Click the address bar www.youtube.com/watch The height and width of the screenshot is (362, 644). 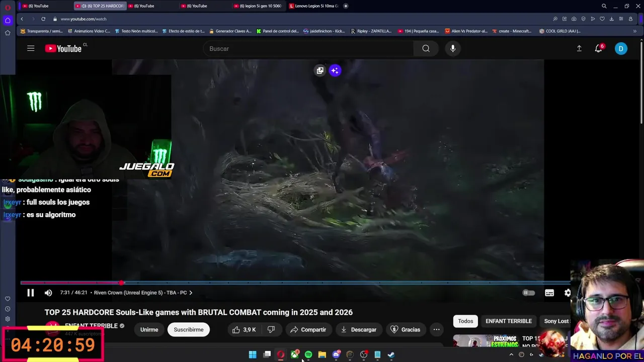click(x=84, y=19)
